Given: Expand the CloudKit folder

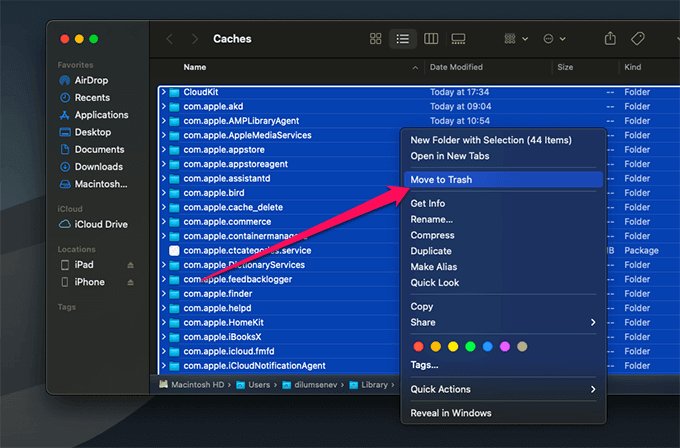Looking at the screenshot, I should coord(163,92).
